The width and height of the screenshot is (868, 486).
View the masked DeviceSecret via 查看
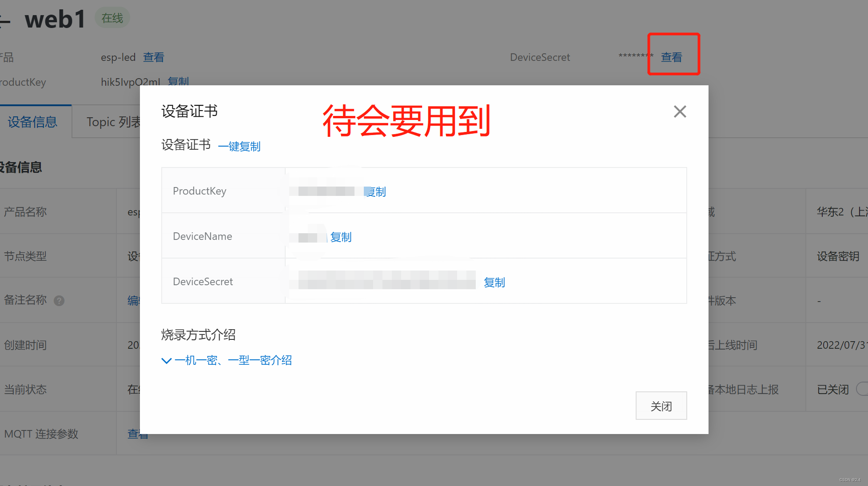671,57
